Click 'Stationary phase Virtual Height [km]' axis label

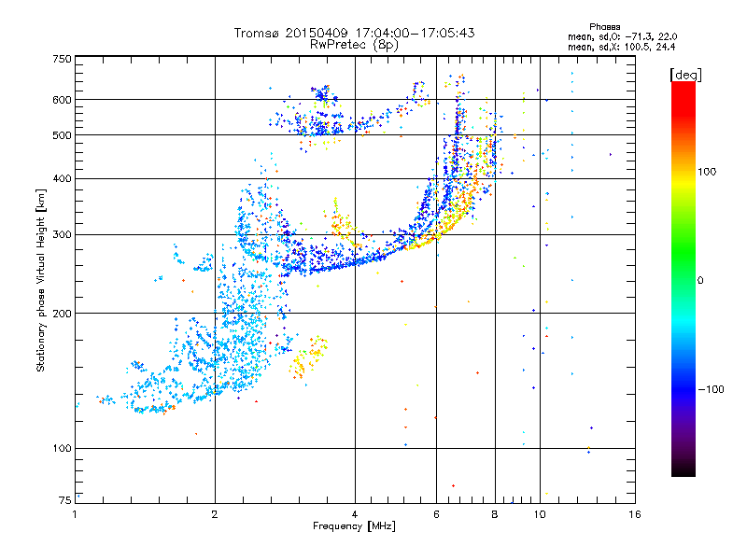click(x=40, y=280)
